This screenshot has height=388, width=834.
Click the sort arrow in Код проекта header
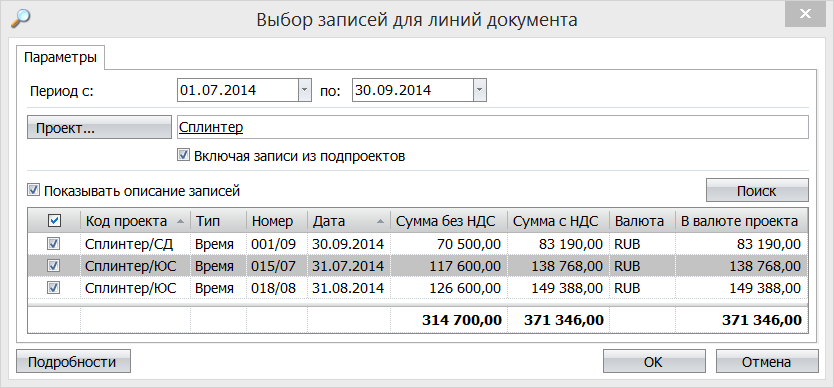pos(181,221)
